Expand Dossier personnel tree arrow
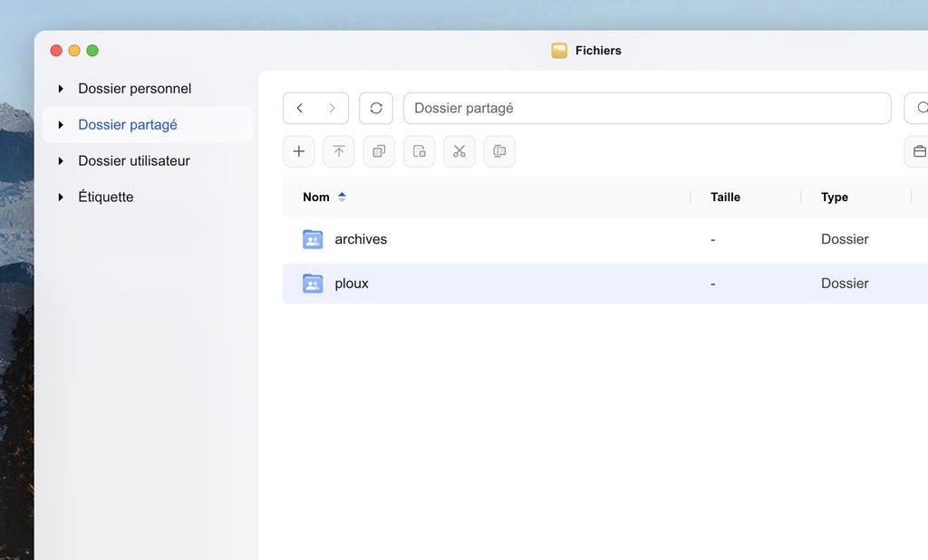This screenshot has height=560, width=928. click(61, 89)
